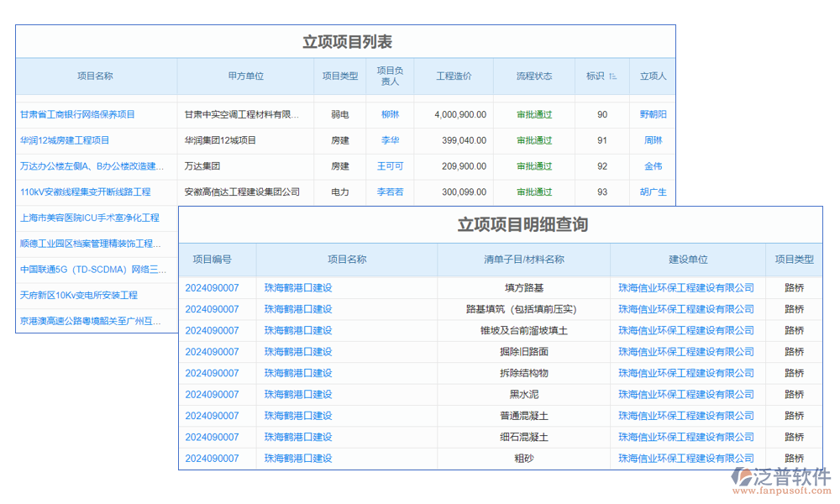Screen dimensions: 840x504
Task: Click initiator name 胡广生
Action: pos(653,192)
